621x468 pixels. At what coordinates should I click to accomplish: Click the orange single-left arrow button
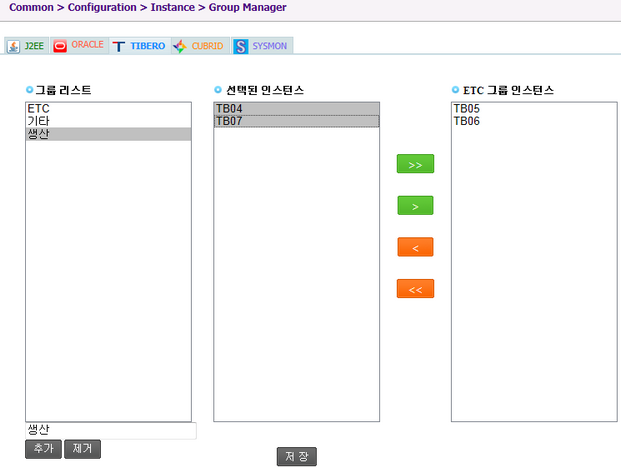415,247
